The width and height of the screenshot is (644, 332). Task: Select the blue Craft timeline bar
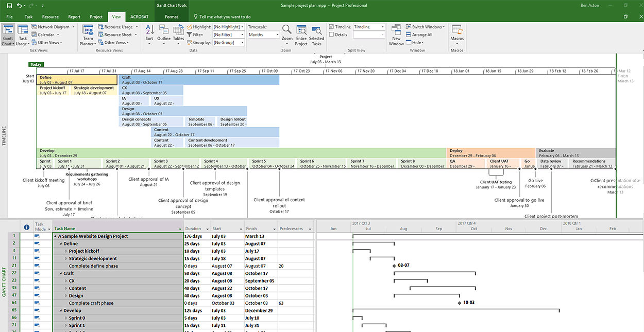199,79
